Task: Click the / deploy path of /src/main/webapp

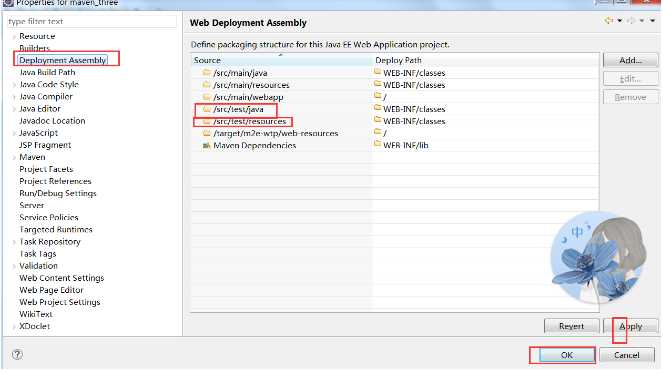Action: point(385,97)
